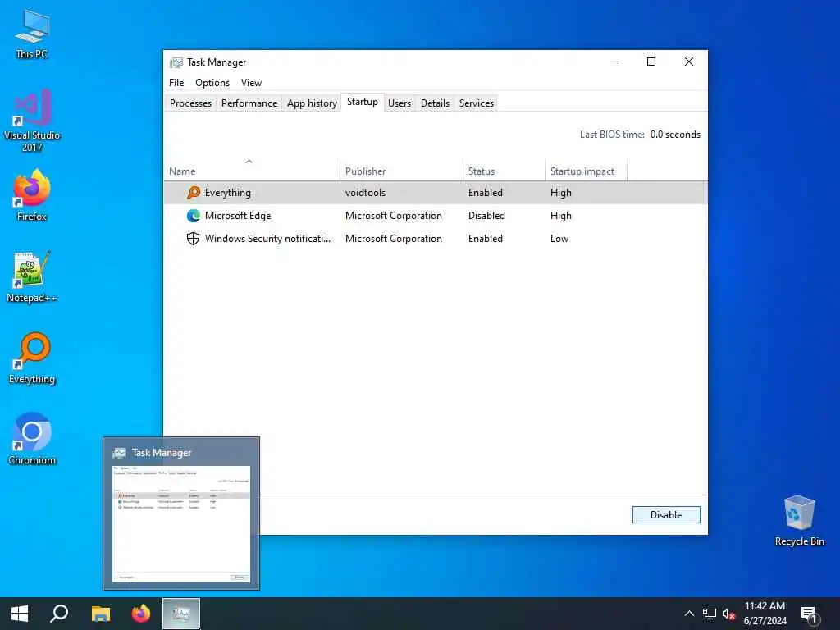840x630 pixels.
Task: Click the Task Manager preview thumbnail
Action: pos(181,523)
